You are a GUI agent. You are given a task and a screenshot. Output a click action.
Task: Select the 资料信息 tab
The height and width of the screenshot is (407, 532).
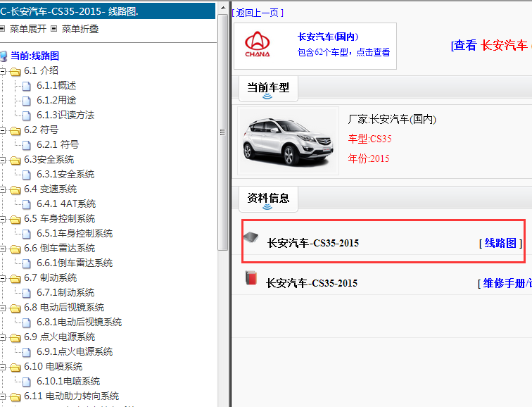coord(268,199)
